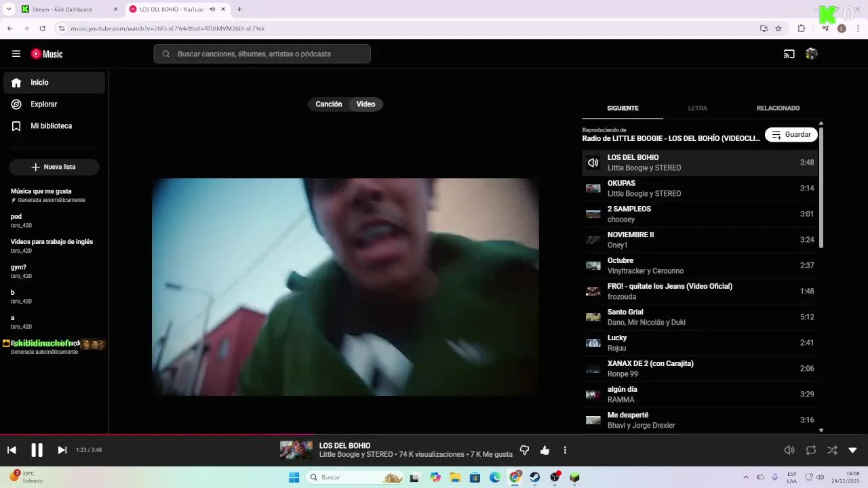Toggle repeat mode
Screen dimensions: 868x488
tap(811, 450)
